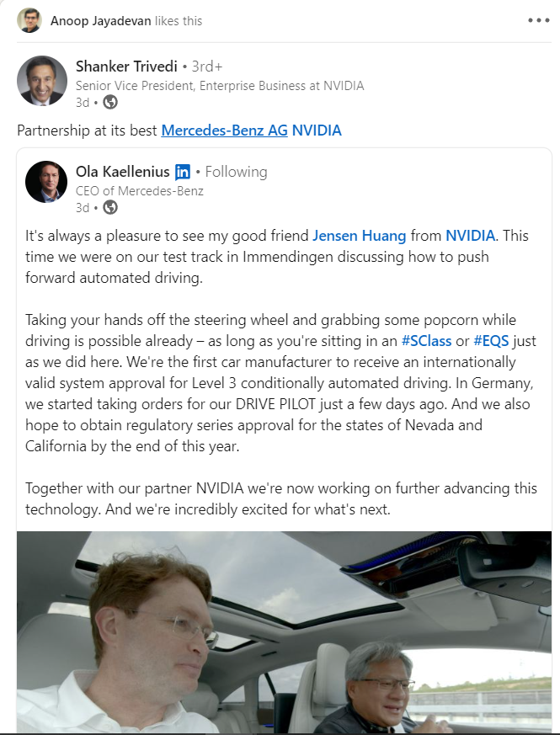Click the LinkedIn badge beside Ola Kaellenius
The height and width of the screenshot is (735, 560).
tap(183, 173)
